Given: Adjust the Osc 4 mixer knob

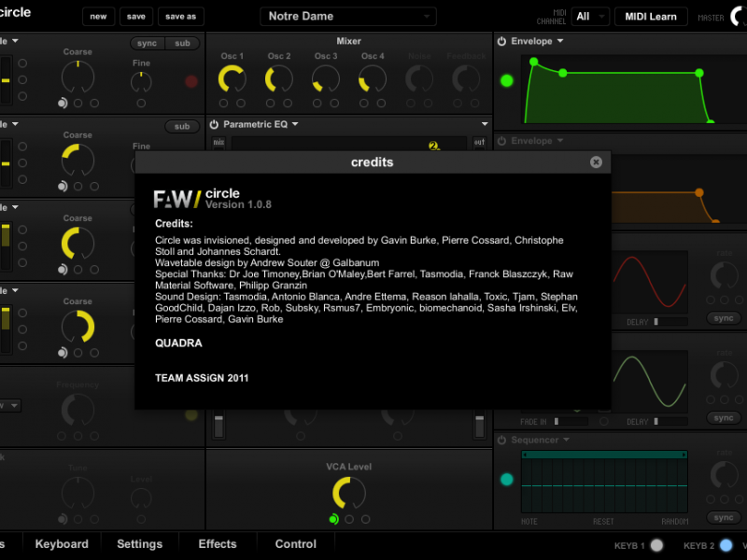Looking at the screenshot, I should [372, 79].
